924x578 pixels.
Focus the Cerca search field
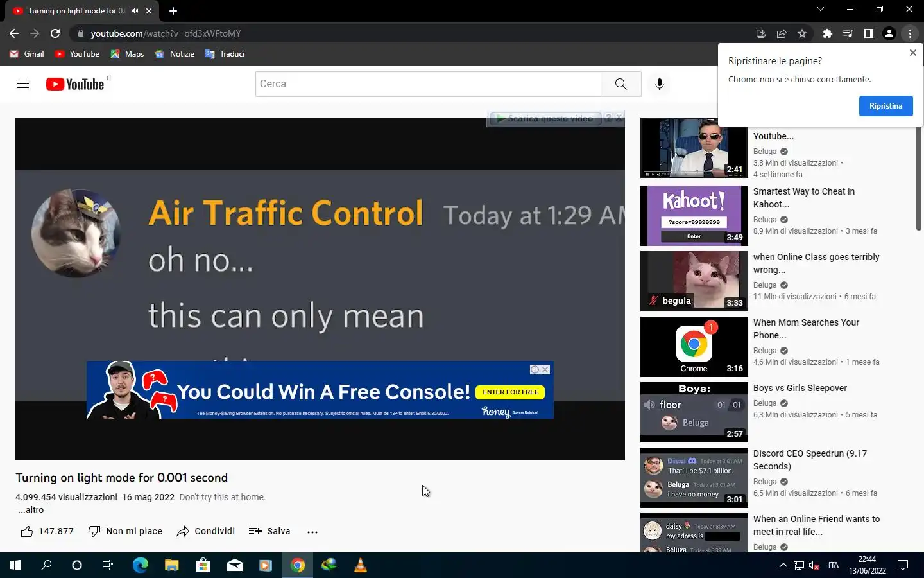pos(428,84)
